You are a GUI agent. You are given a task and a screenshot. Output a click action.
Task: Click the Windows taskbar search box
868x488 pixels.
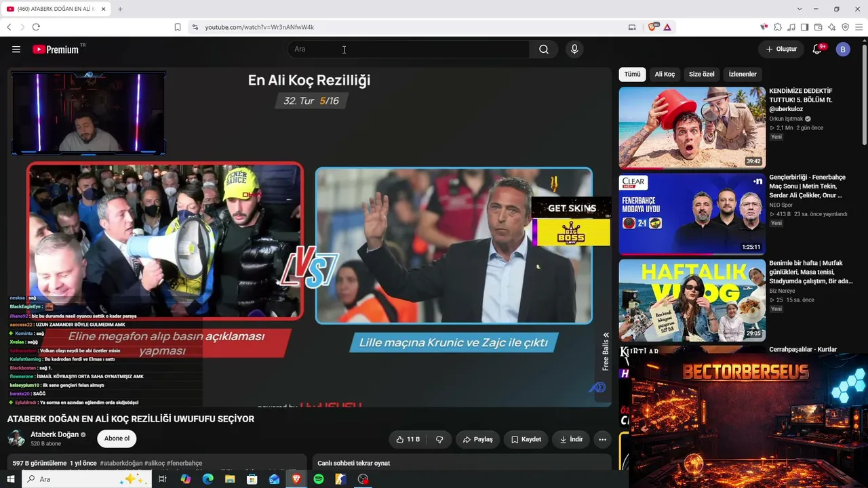click(86, 479)
